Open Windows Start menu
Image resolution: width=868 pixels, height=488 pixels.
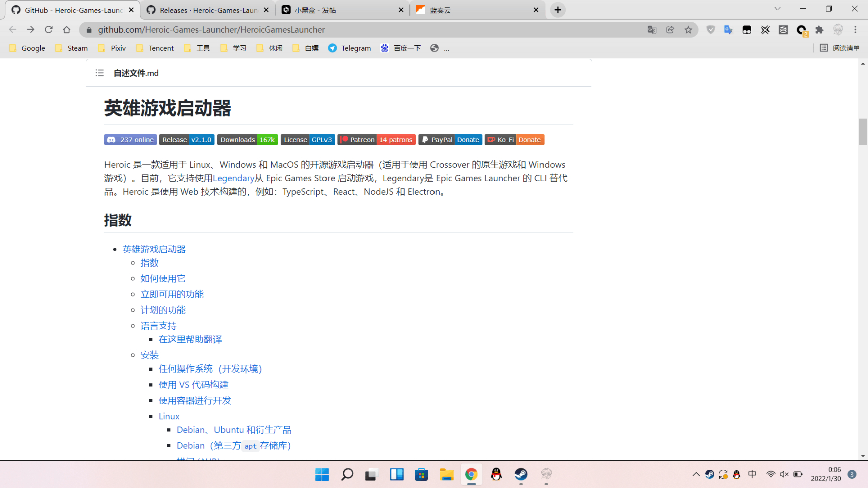322,474
